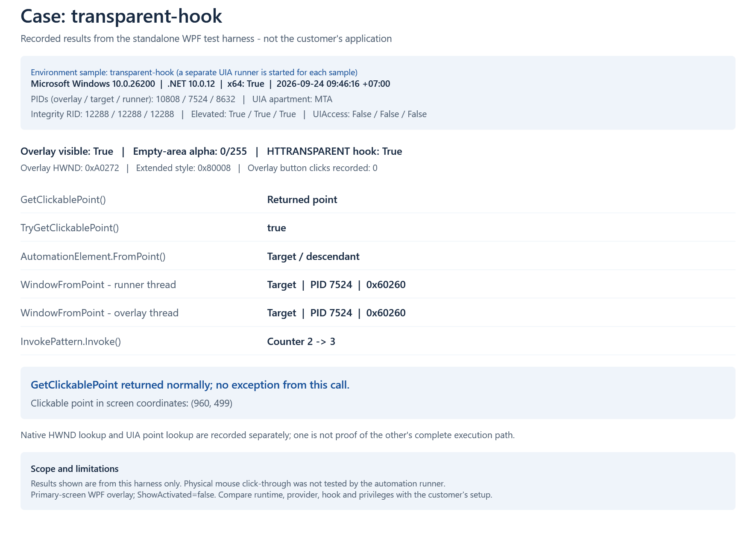Click the overlay thread result 'Target | PID 7524 | 0x60260'

click(336, 313)
